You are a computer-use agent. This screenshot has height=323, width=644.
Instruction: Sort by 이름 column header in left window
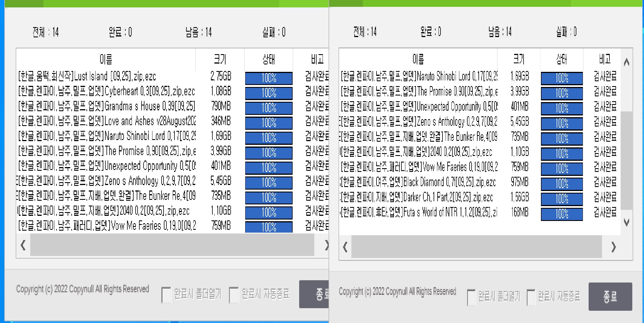(106, 59)
